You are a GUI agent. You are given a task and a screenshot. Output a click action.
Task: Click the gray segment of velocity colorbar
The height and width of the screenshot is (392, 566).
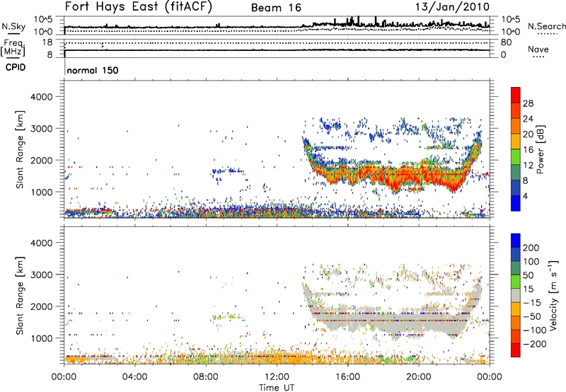coord(516,296)
